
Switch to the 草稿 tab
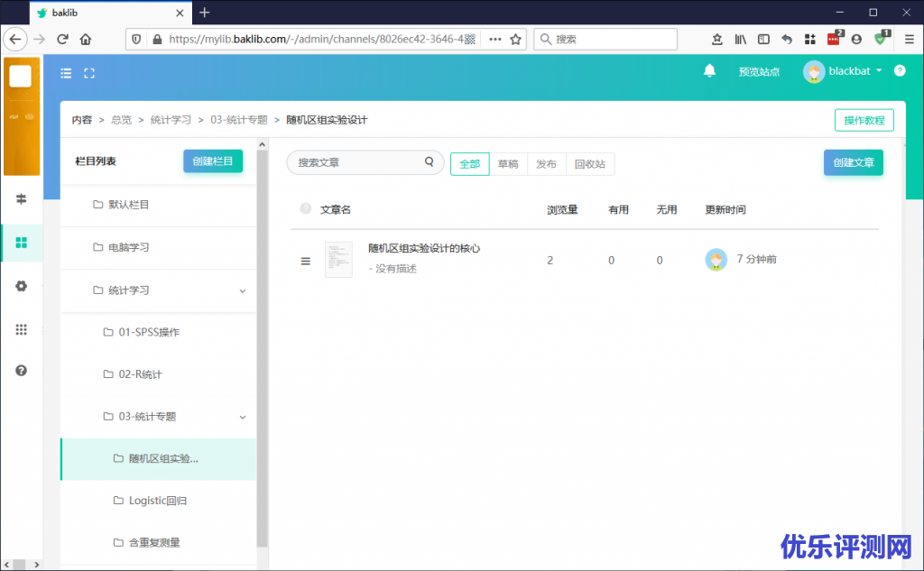point(508,164)
